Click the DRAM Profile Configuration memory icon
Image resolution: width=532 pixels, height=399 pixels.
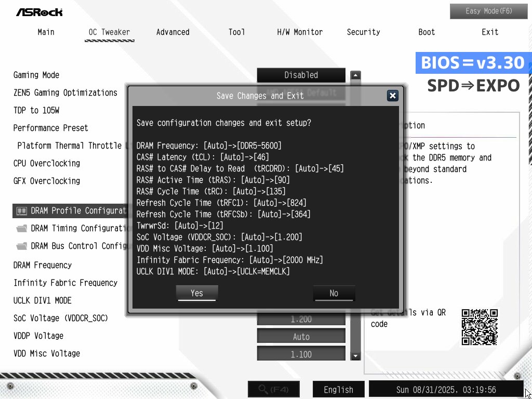click(21, 210)
